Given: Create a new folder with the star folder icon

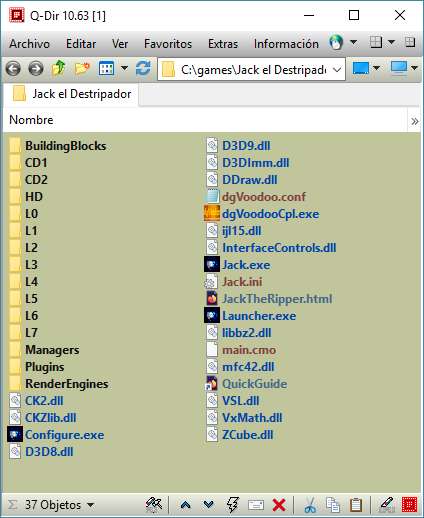Looking at the screenshot, I should click(82, 68).
